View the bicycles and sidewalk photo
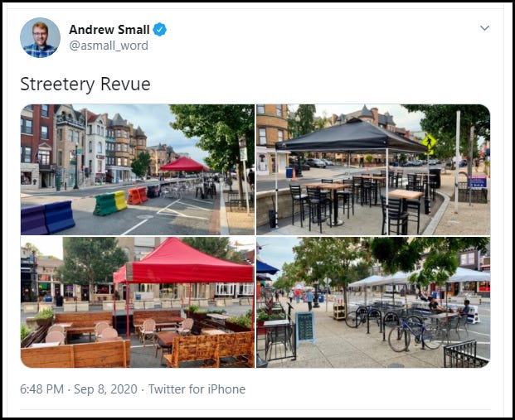This screenshot has height=420, width=515. pyautogui.click(x=373, y=302)
